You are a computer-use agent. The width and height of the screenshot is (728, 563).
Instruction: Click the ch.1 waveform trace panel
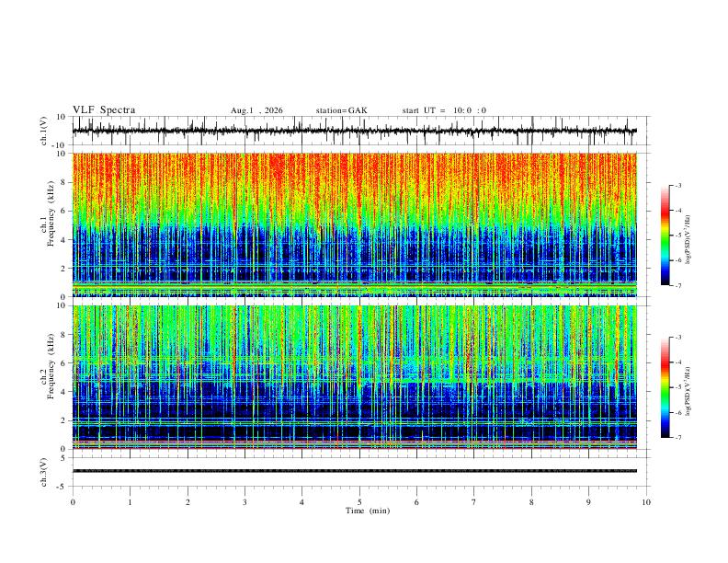(355, 131)
